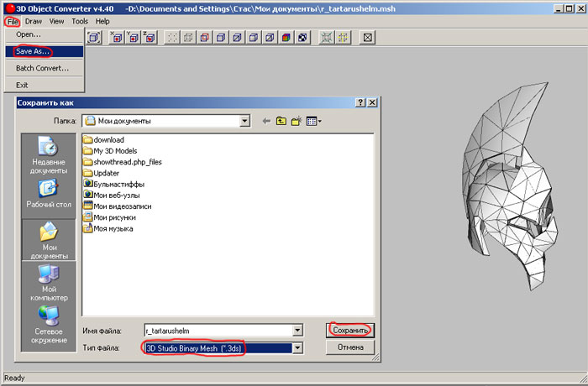The width and height of the screenshot is (588, 386).
Task: Click the black-and-white checkered cube icon
Action: click(302, 38)
